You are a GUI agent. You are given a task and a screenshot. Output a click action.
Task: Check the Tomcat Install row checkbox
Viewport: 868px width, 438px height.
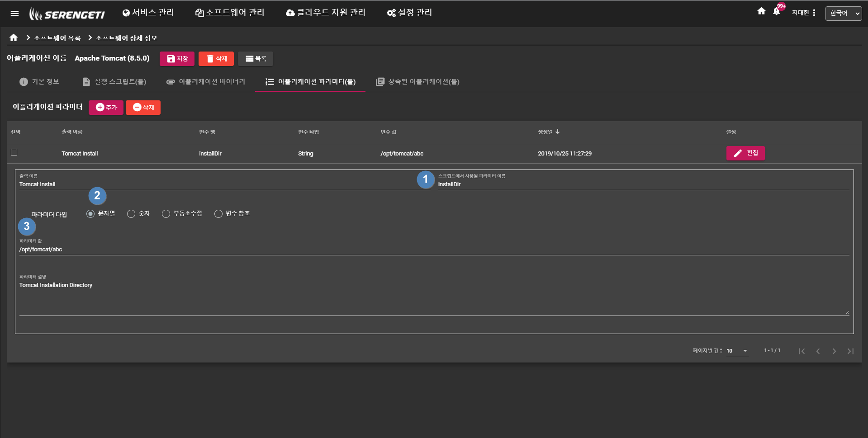click(14, 152)
